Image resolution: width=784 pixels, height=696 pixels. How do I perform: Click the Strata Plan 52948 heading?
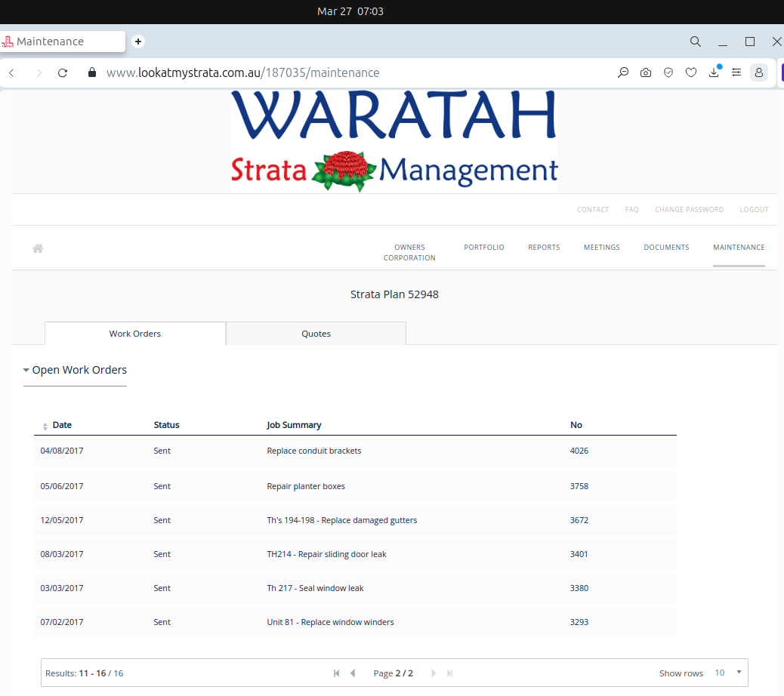[x=394, y=294]
